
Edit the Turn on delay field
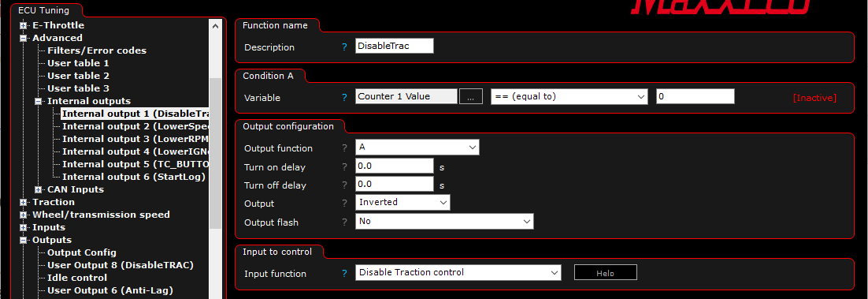[x=394, y=166]
